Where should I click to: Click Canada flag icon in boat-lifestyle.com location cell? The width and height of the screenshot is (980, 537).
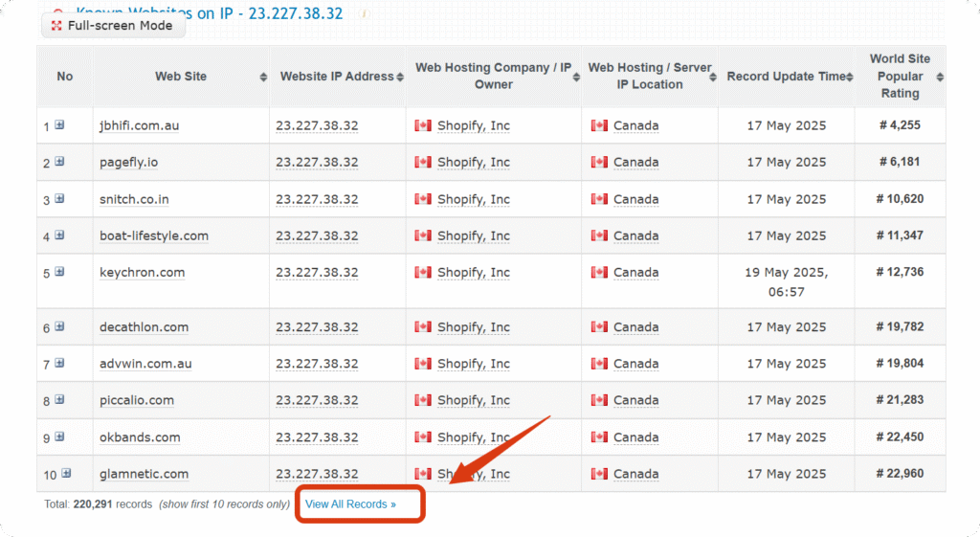[x=599, y=235]
